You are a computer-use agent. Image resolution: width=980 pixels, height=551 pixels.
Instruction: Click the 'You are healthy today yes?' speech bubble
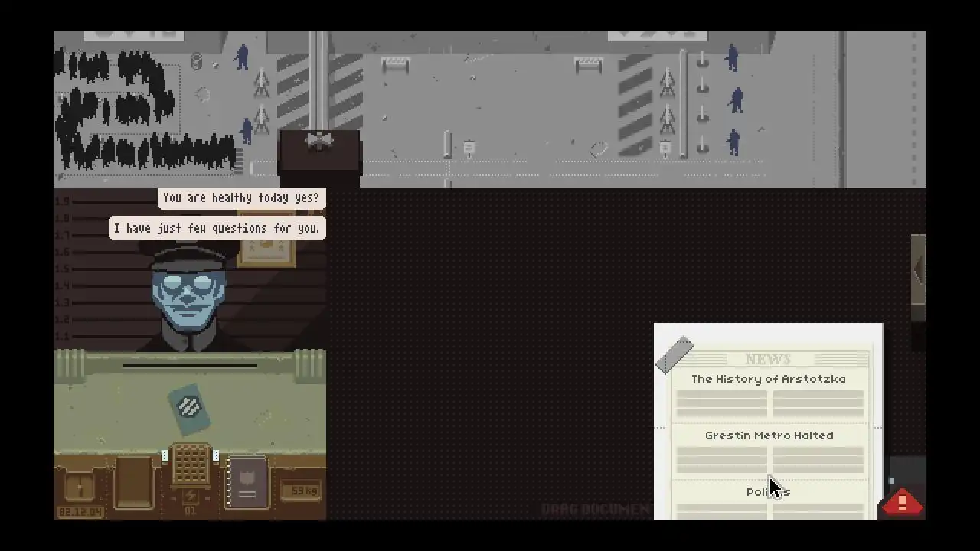pos(241,198)
